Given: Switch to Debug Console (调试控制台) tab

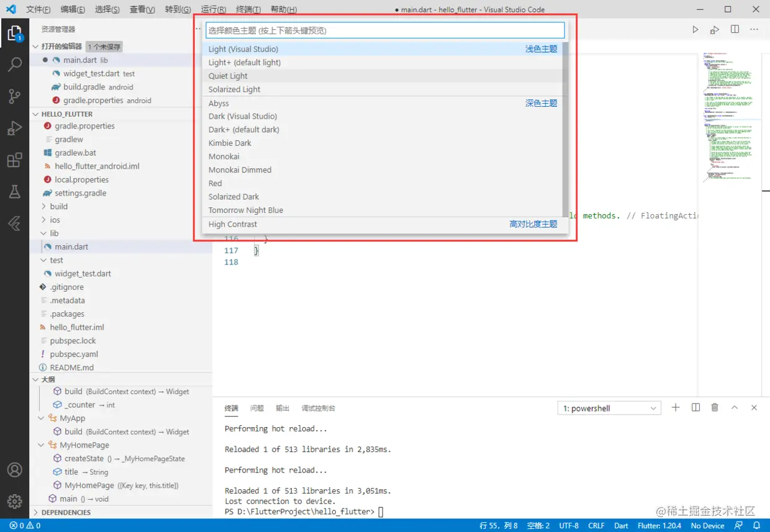Looking at the screenshot, I should [319, 408].
